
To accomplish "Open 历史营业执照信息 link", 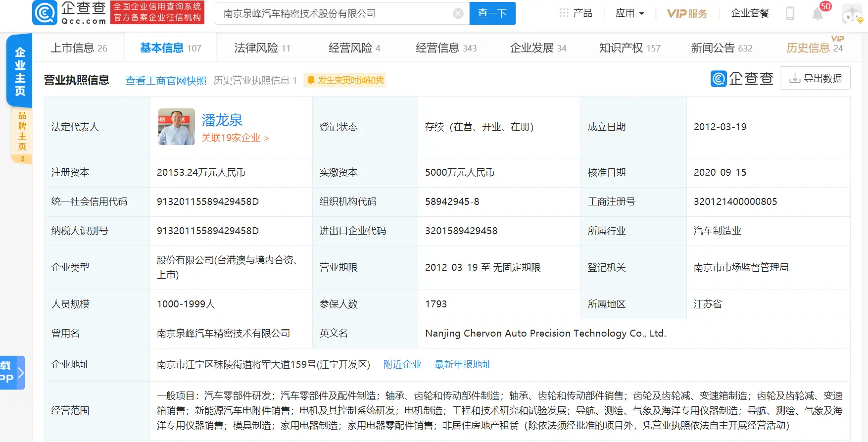I will (255, 80).
